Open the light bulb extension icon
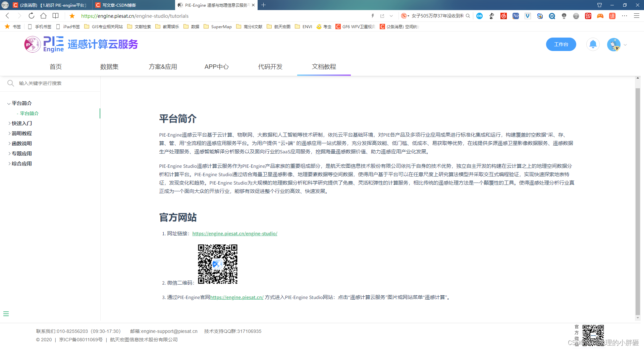 tap(564, 16)
